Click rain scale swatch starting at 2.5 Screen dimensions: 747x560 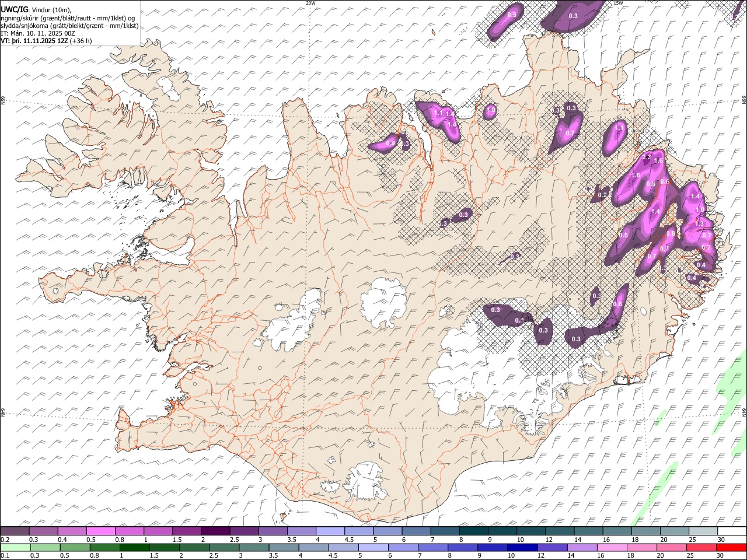click(224, 547)
